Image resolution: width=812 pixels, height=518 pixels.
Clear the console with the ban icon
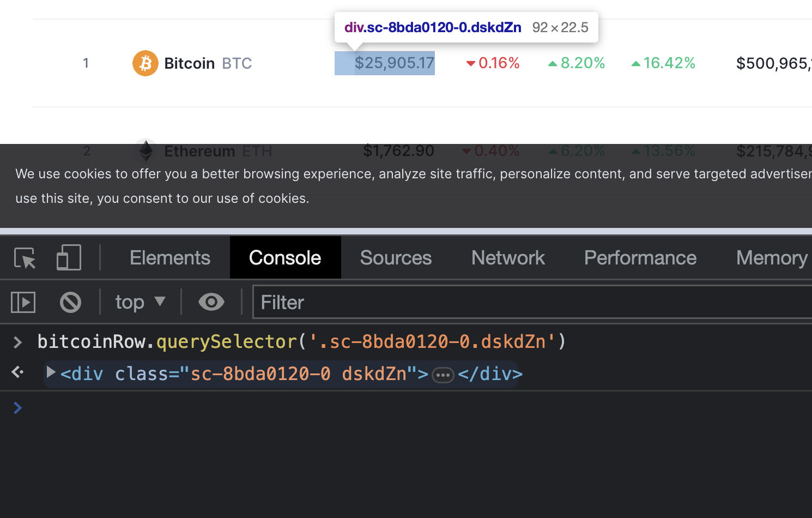(x=70, y=302)
